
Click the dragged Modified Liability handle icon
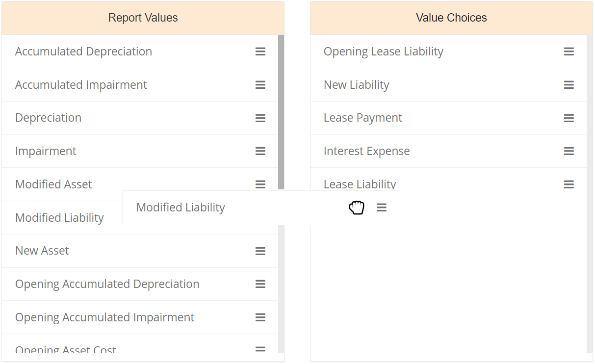click(x=382, y=208)
